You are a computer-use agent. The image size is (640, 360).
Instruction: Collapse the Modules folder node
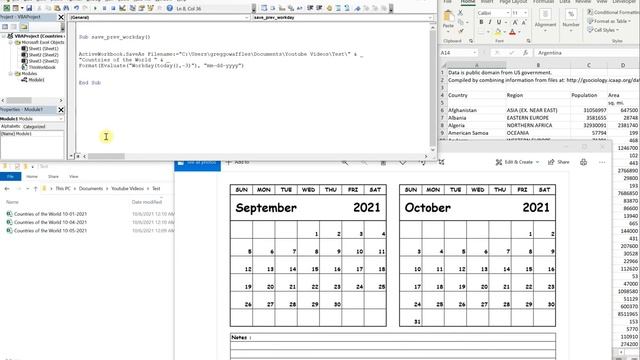click(11, 73)
